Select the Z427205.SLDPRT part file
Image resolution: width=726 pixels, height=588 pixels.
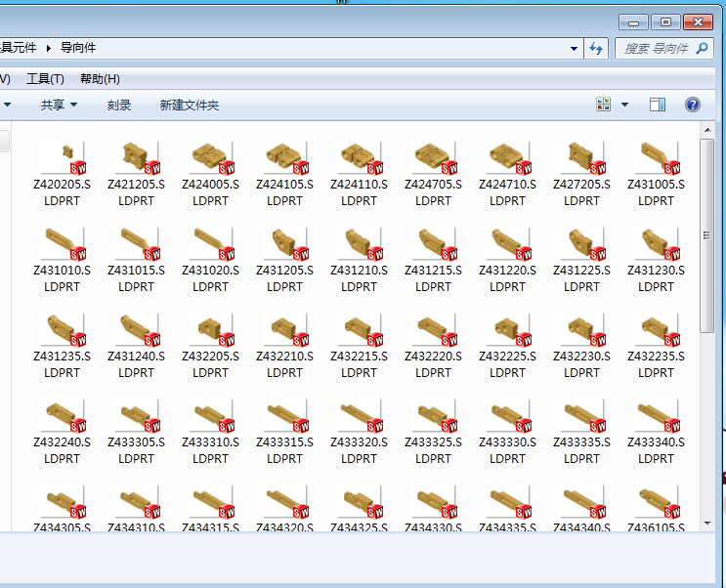[581, 174]
